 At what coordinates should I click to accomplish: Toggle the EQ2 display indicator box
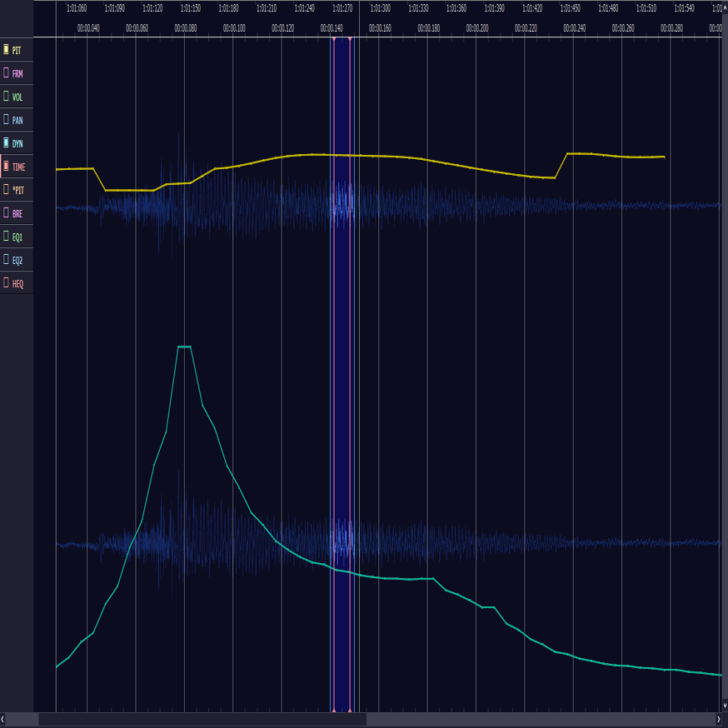tap(6, 259)
